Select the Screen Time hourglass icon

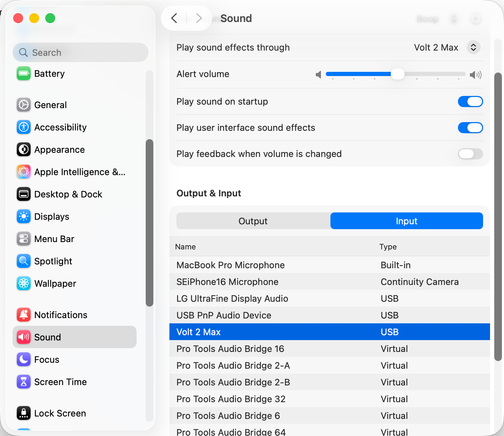coord(24,382)
